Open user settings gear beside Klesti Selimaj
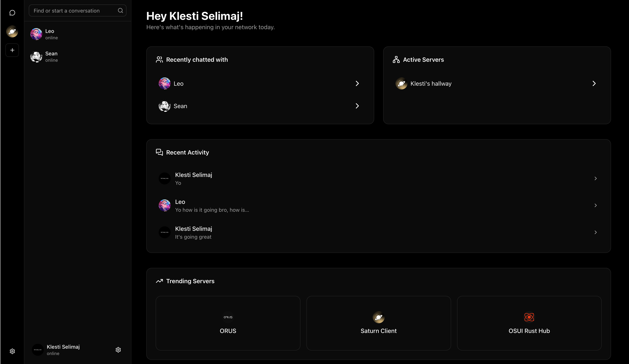 [118, 350]
